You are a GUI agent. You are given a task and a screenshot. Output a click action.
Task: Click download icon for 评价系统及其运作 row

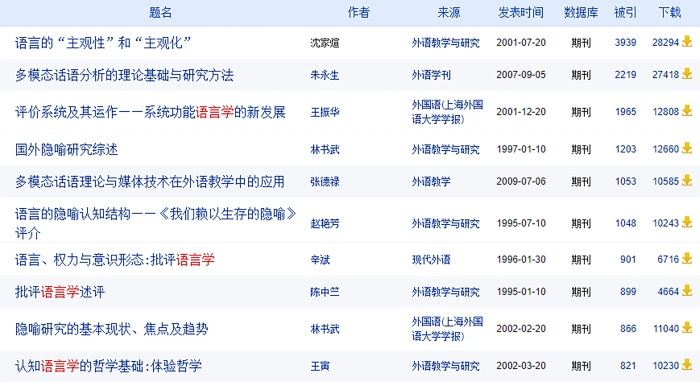click(687, 111)
